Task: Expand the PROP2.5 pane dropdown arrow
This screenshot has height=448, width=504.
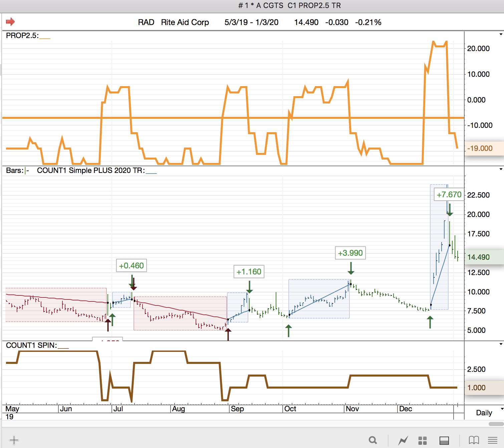Action: tap(501, 34)
